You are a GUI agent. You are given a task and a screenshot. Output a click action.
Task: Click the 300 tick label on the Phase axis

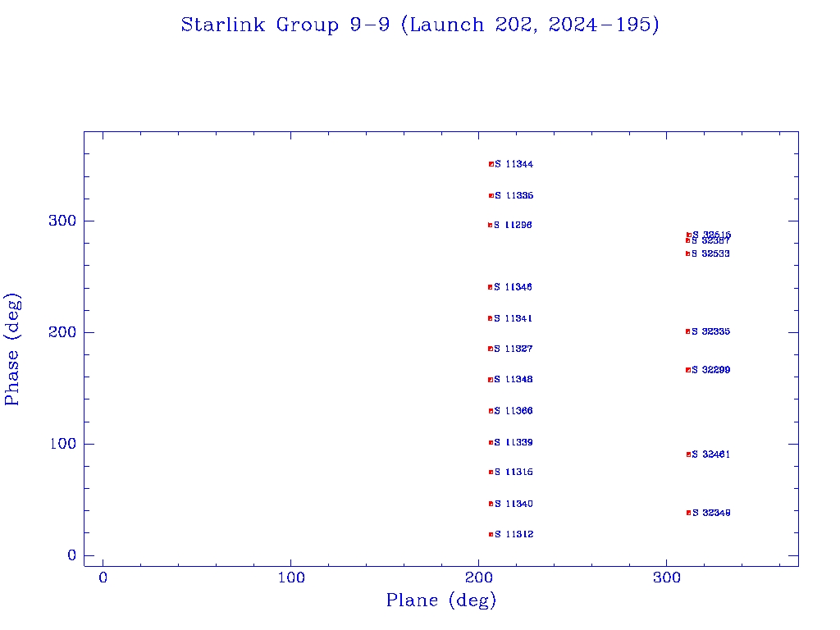[x=66, y=221]
